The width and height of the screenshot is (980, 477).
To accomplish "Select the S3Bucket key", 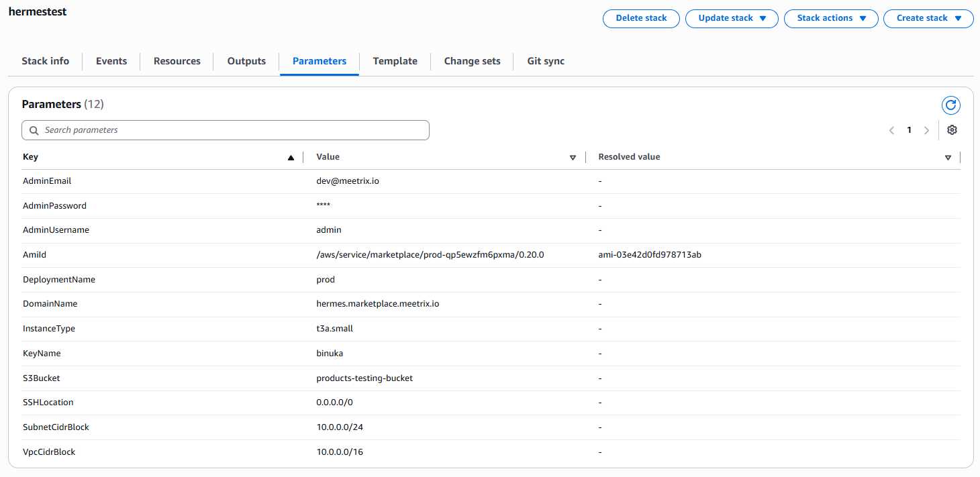I will (x=42, y=378).
